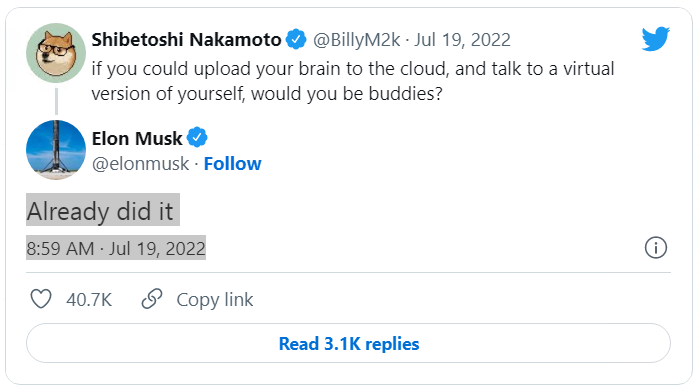
Task: Open the Jul 19, 2022 date beside @BillyM2k
Action: click(x=462, y=40)
